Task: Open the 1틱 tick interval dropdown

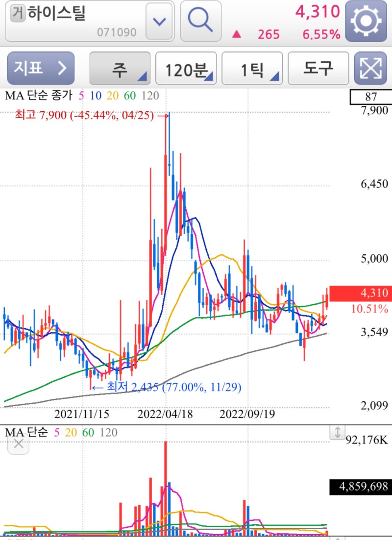Action: [x=252, y=68]
